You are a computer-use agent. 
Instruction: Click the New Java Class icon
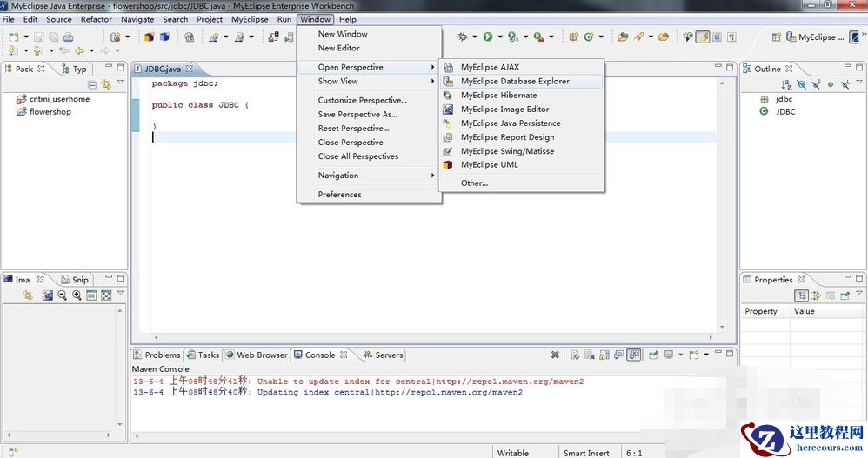click(589, 37)
